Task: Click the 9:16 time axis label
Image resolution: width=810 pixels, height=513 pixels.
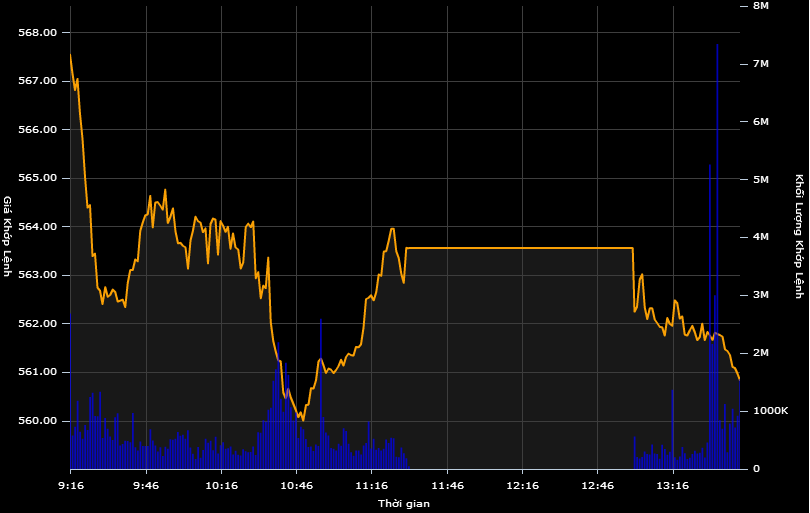Action: [70, 485]
